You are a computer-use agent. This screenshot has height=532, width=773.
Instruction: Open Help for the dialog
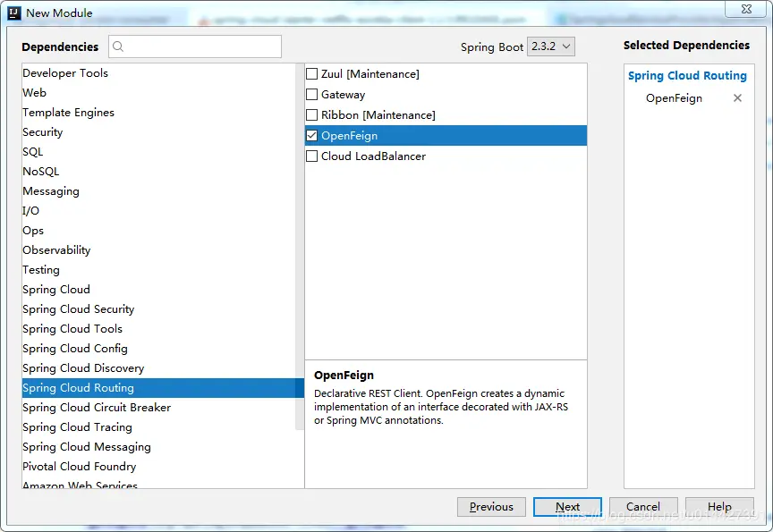(x=719, y=507)
